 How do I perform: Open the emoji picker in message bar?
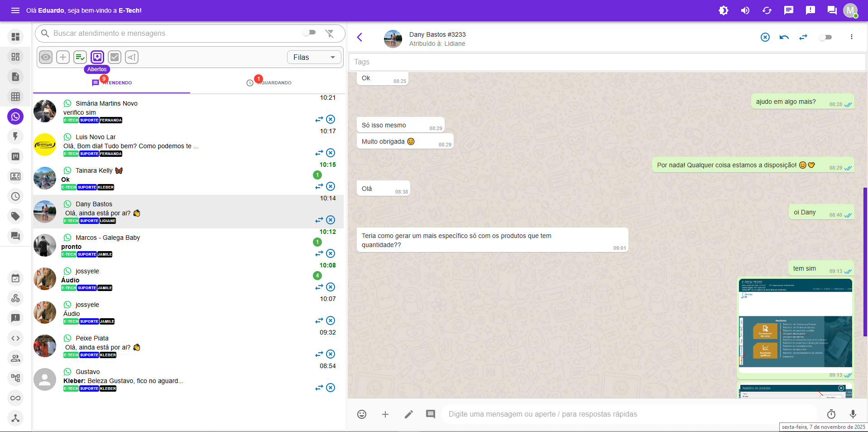pos(362,414)
